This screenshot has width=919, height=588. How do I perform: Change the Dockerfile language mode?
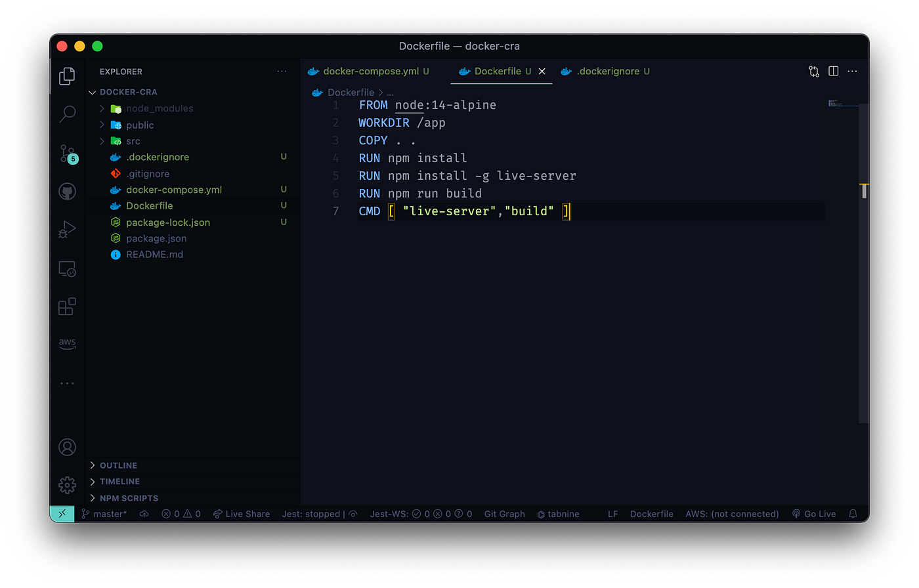651,514
